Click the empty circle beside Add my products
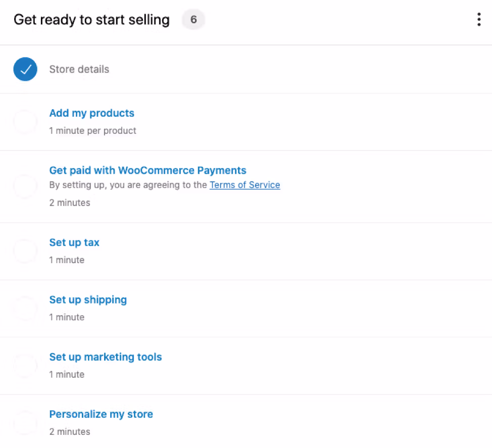Screen dimensions: 492x448 point(25,121)
